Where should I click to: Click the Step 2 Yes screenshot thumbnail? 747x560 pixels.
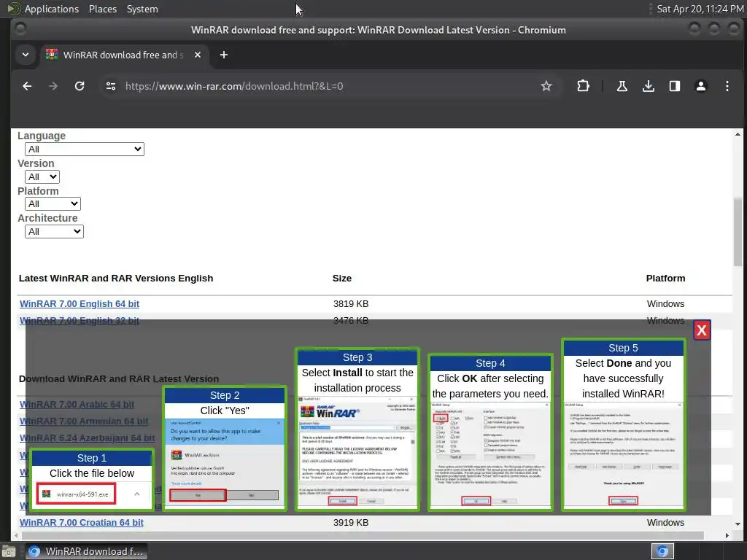pyautogui.click(x=225, y=463)
